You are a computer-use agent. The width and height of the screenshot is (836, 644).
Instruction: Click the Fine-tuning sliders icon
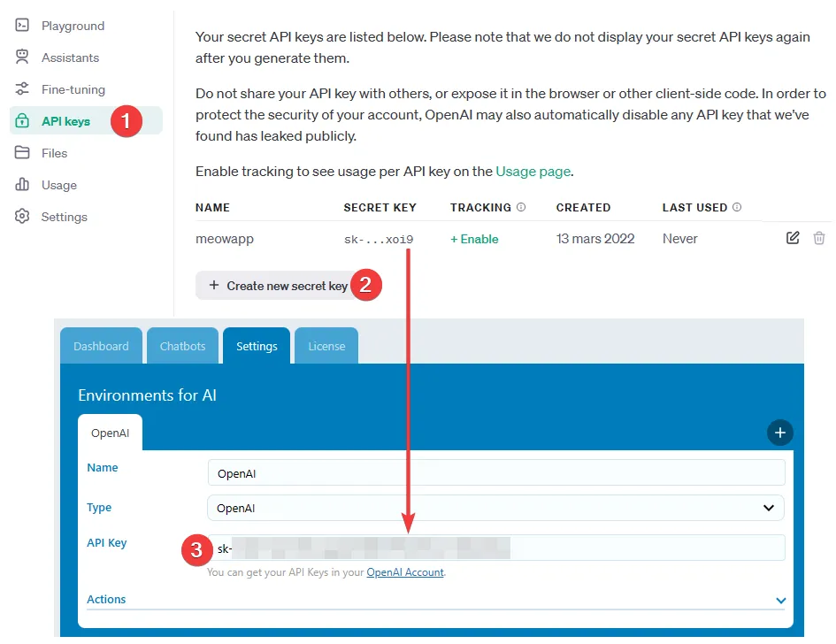(22, 89)
